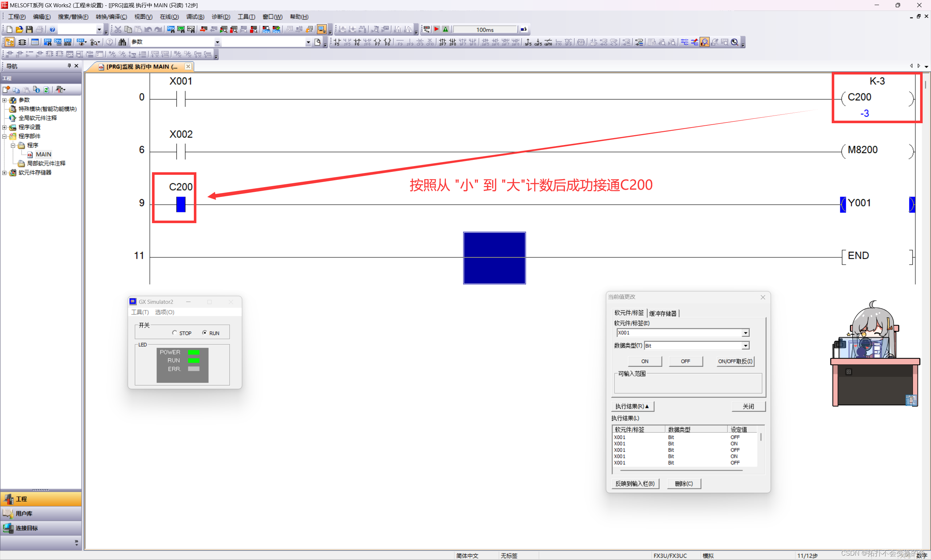Switch to the 缓冲存储器 tab
The image size is (931, 560).
(x=663, y=313)
